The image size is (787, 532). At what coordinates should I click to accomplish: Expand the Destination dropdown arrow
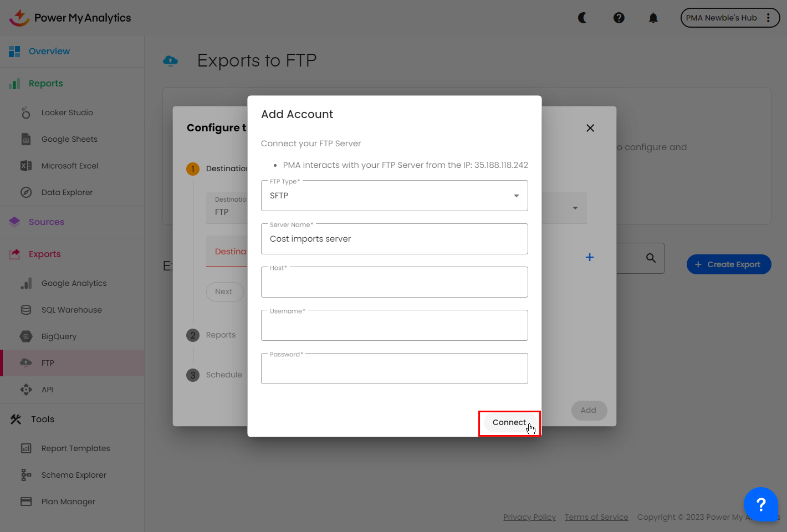click(x=575, y=208)
